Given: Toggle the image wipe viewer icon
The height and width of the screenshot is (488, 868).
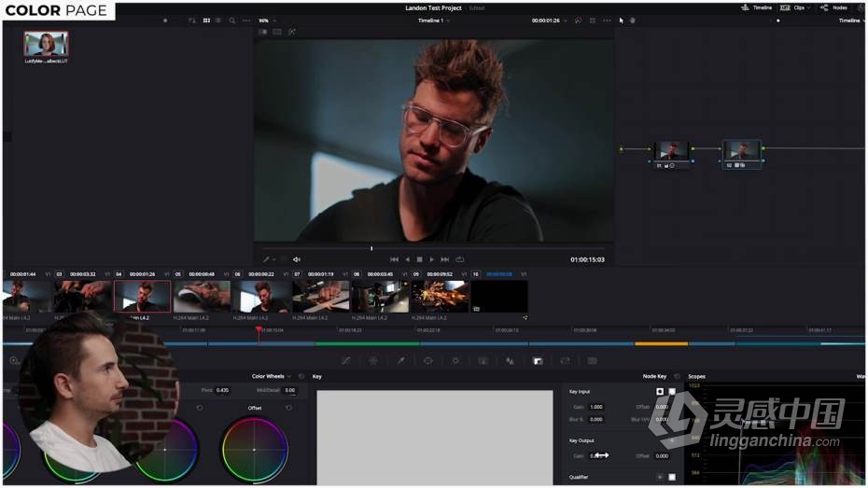Looking at the screenshot, I should (263, 32).
